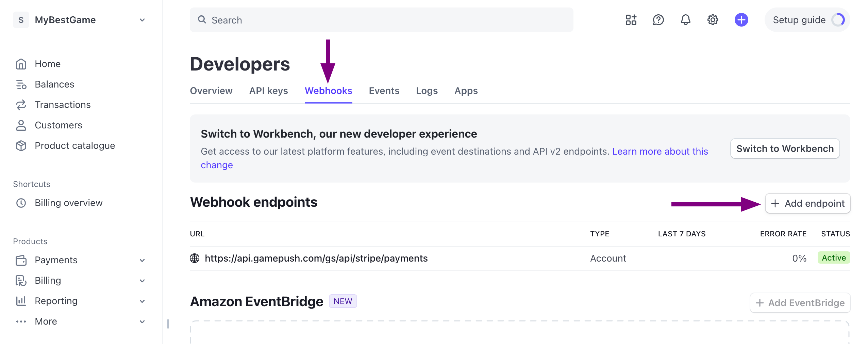Open the Events tab
This screenshot has width=868, height=344.
tap(384, 91)
